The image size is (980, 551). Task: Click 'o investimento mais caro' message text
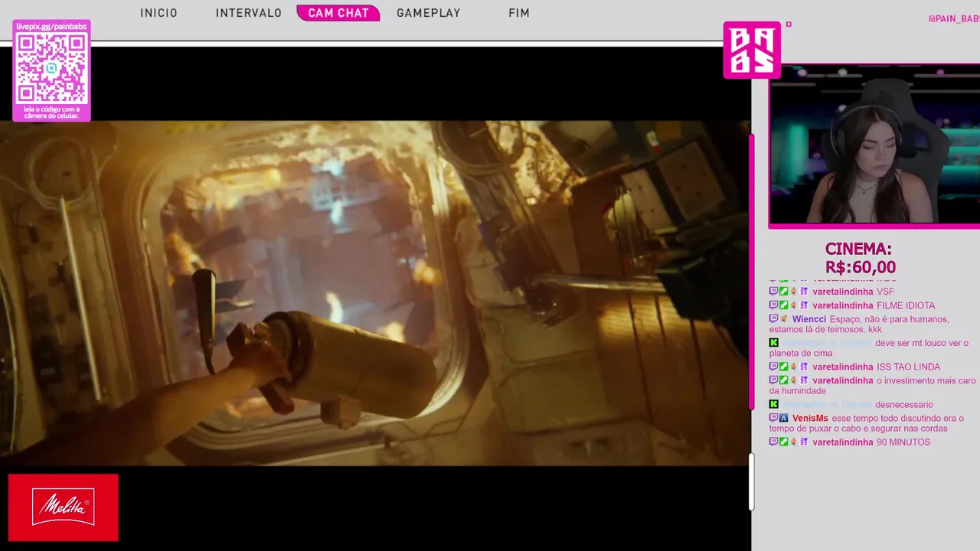point(873,386)
